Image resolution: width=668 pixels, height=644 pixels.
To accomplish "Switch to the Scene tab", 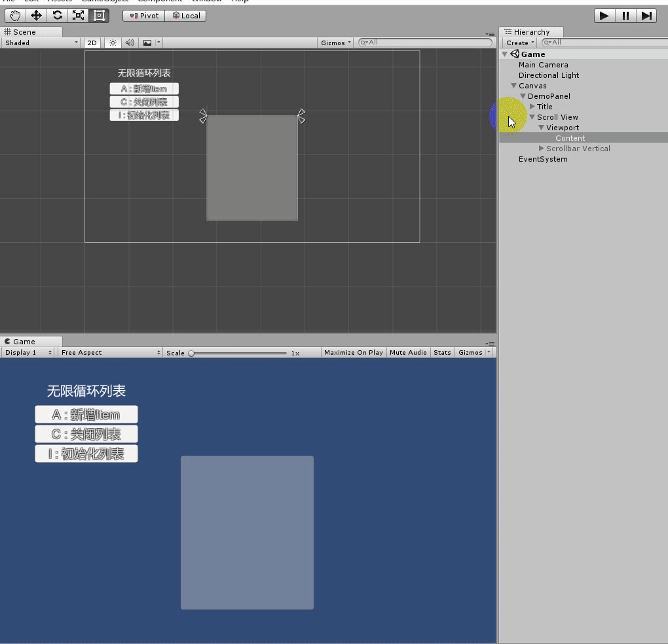I will point(31,32).
